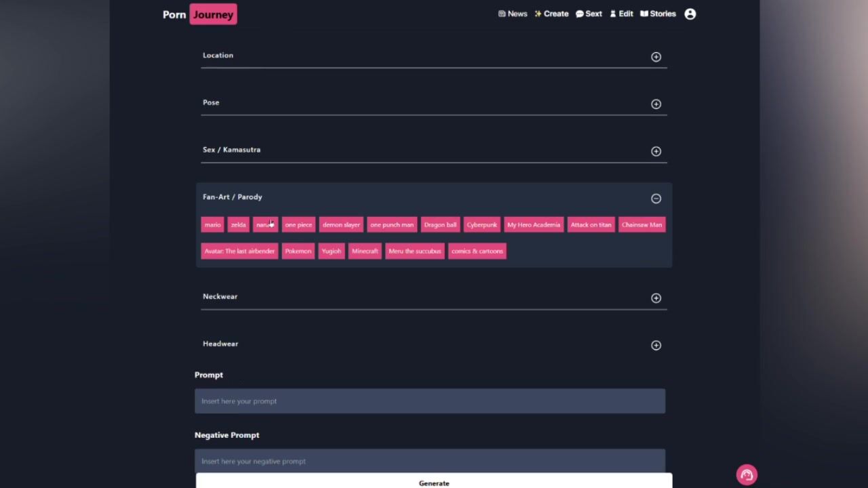This screenshot has height=488, width=868.
Task: Click the support chat headset icon
Action: (x=747, y=475)
